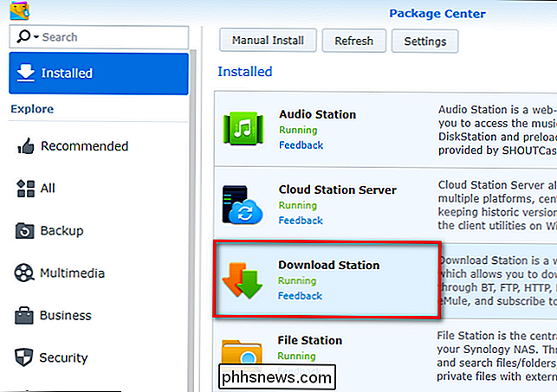The image size is (557, 392).
Task: Click the search magnifier icon
Action: pos(23,36)
